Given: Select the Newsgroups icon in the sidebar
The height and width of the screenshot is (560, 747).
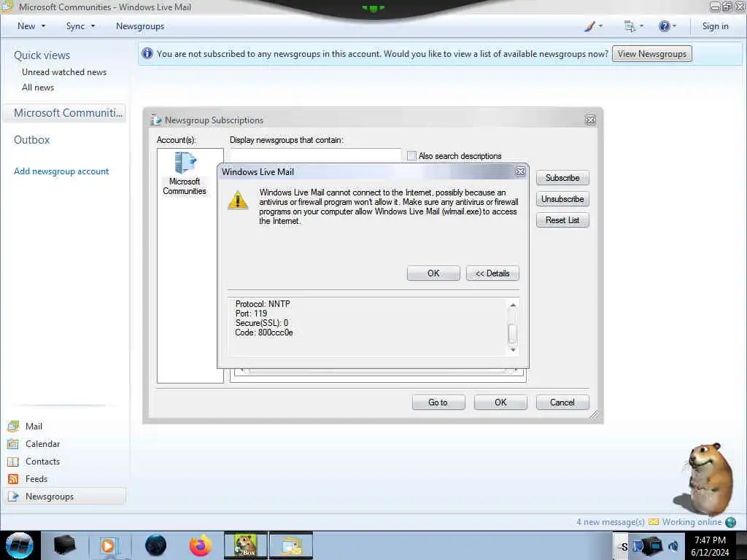Looking at the screenshot, I should pos(13,497).
